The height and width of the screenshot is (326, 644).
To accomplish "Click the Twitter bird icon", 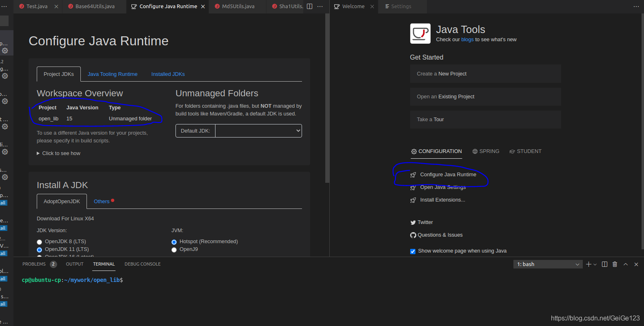I will tap(413, 222).
